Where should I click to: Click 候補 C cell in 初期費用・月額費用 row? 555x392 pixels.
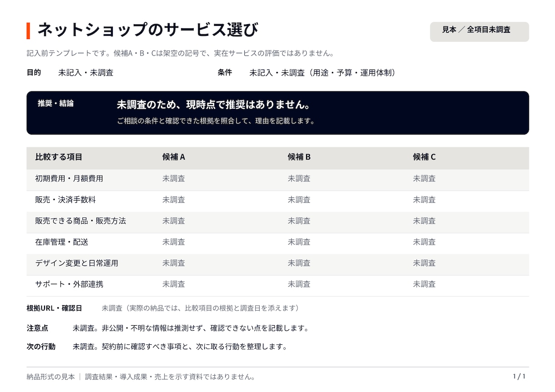[x=424, y=179]
